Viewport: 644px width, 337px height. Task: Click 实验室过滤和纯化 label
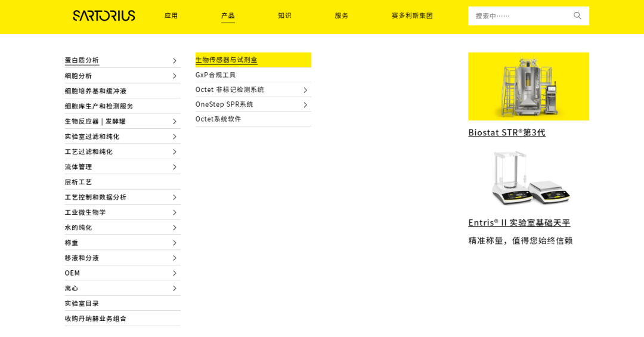(x=92, y=137)
